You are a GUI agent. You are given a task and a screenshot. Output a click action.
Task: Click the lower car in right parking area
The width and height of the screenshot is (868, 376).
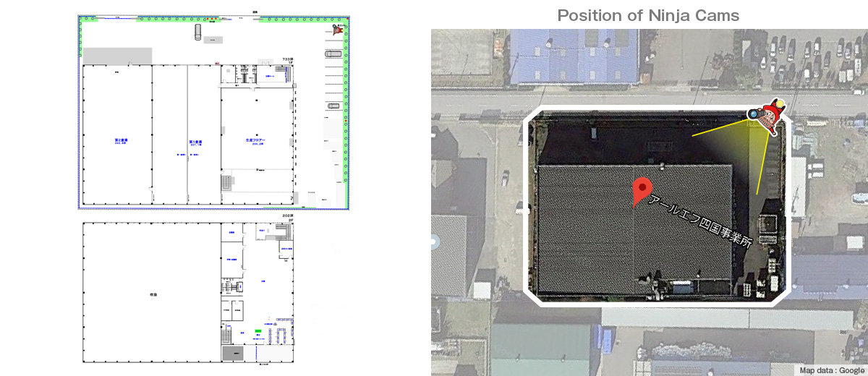coord(333,106)
